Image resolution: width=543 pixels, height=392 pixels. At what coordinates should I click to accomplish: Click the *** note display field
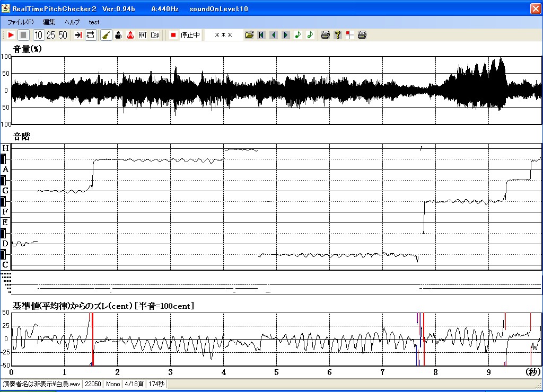(223, 35)
